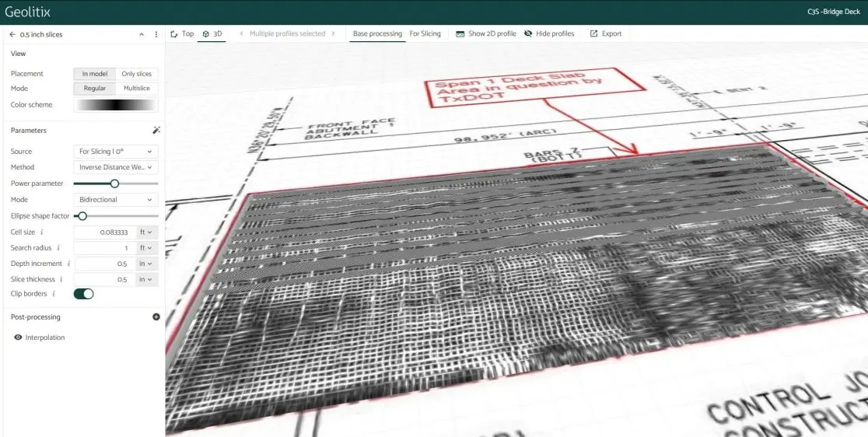Click the Slice thickness input field

tap(105, 279)
